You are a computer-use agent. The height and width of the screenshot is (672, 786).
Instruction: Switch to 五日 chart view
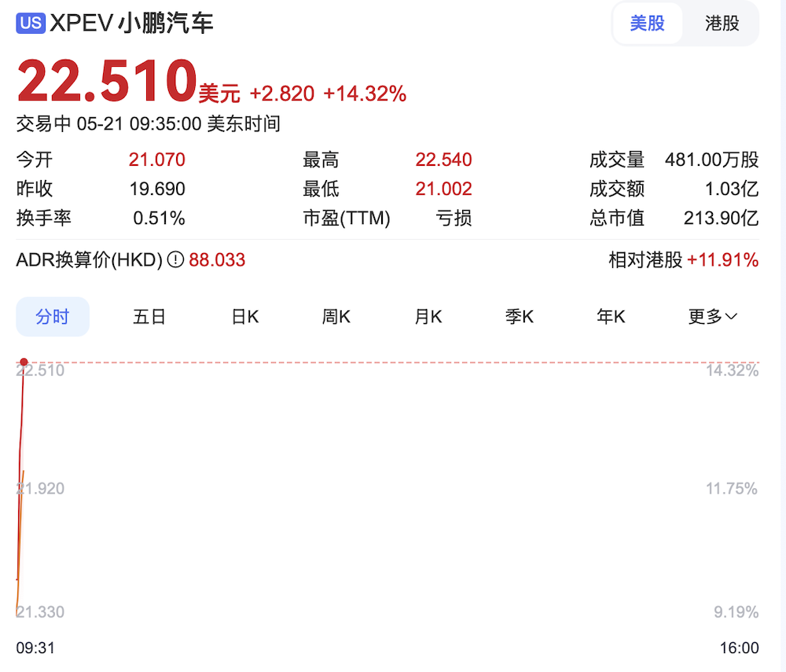[x=149, y=316]
